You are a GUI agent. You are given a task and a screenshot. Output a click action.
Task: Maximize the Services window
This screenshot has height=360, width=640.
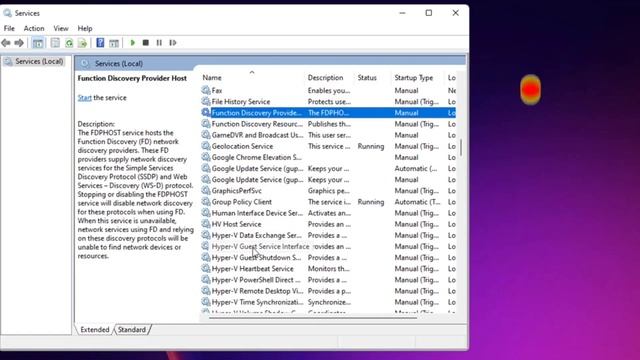coord(429,13)
